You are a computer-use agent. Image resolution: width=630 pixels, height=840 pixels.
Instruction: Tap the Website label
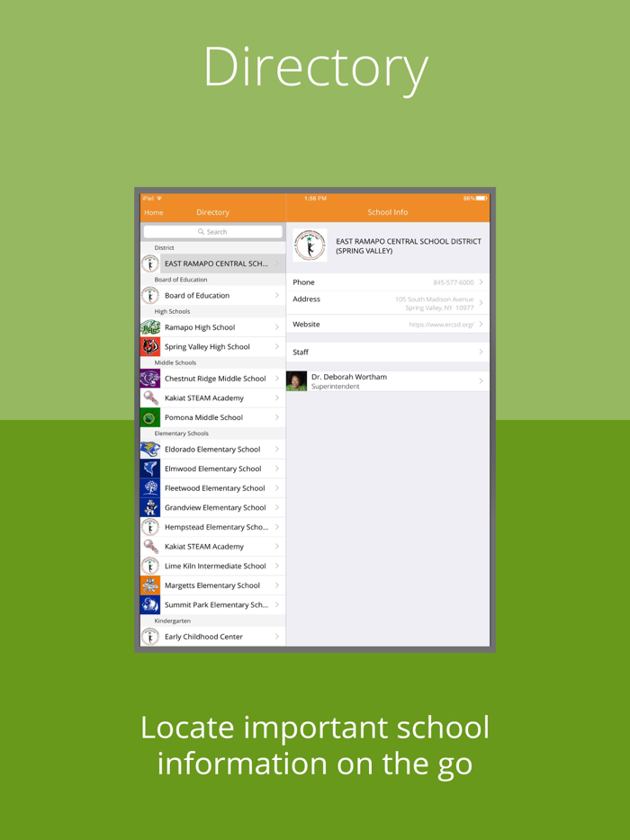pos(306,324)
